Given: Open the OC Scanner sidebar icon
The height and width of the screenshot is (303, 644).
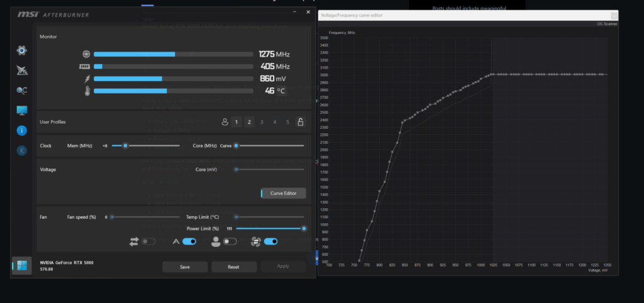Looking at the screenshot, I should coord(22,91).
